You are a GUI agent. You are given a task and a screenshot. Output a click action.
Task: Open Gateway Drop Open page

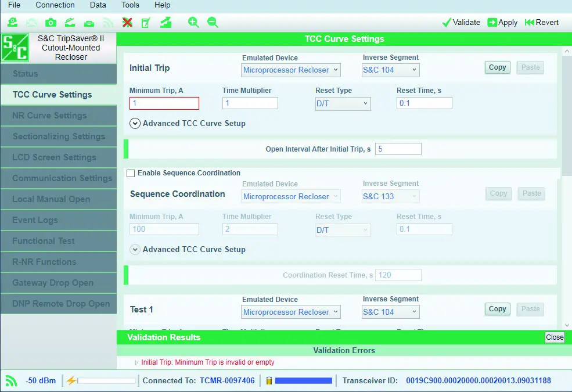pos(59,283)
